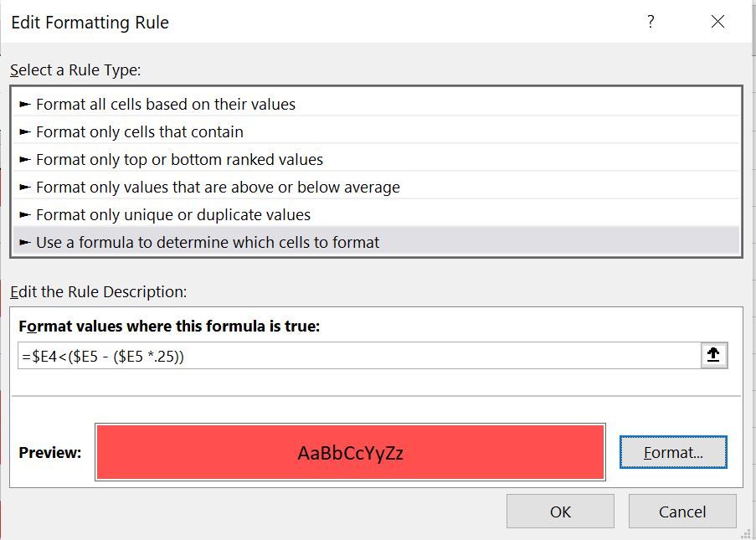Open the Format dialog

[x=673, y=452]
